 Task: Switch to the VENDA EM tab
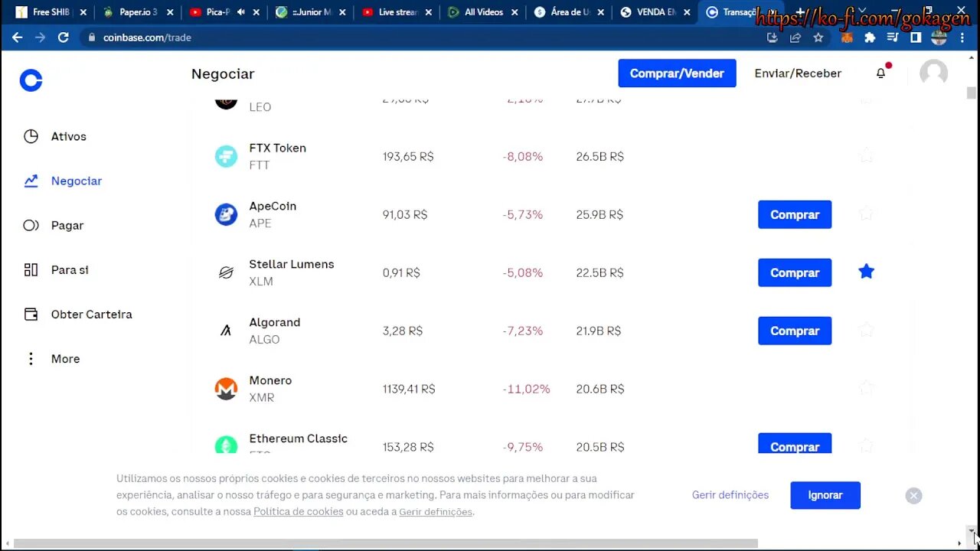tap(656, 12)
